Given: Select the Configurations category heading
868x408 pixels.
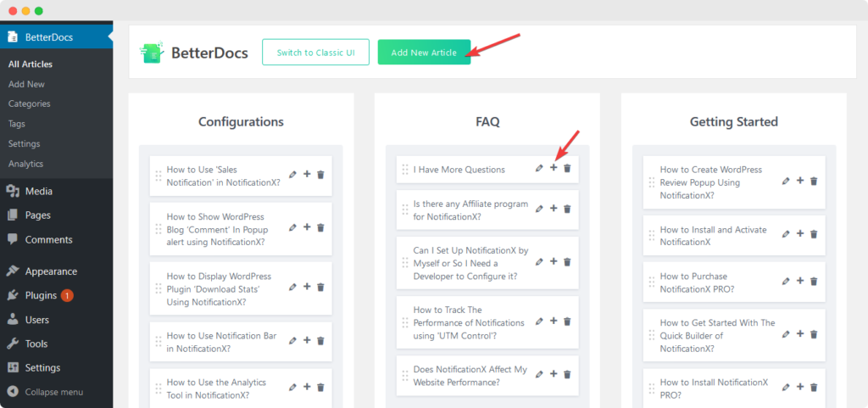Looking at the screenshot, I should pos(241,122).
